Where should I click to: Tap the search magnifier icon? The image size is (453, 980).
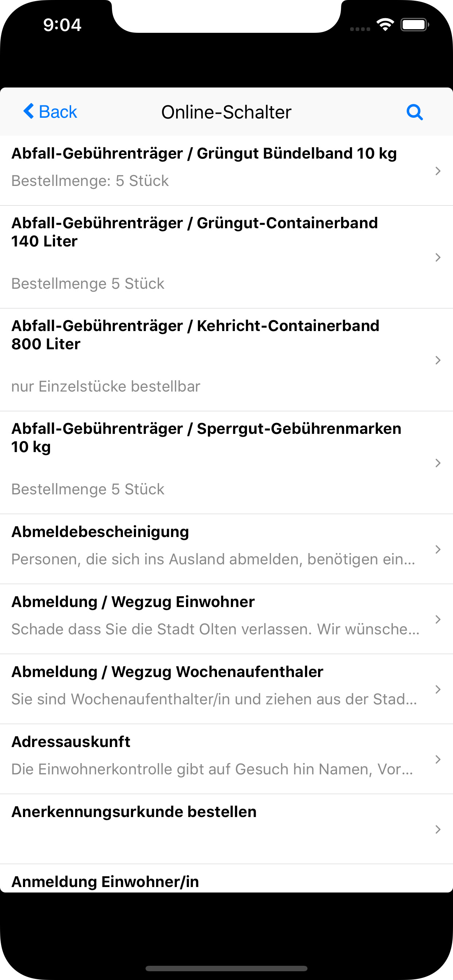[414, 112]
